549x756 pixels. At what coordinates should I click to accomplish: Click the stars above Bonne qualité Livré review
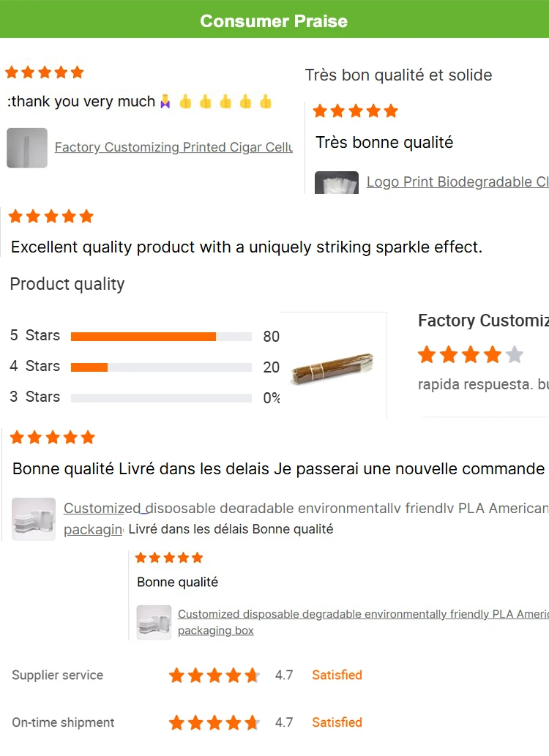coord(53,438)
